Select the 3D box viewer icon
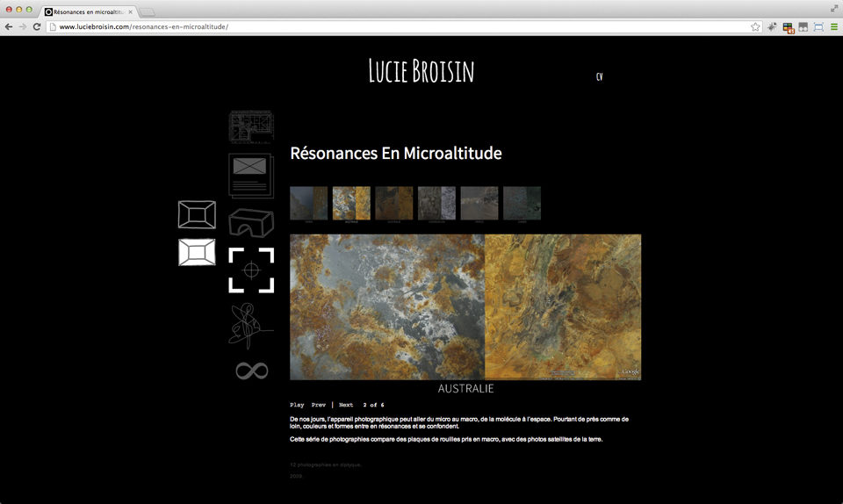The width and height of the screenshot is (843, 504). [251, 222]
